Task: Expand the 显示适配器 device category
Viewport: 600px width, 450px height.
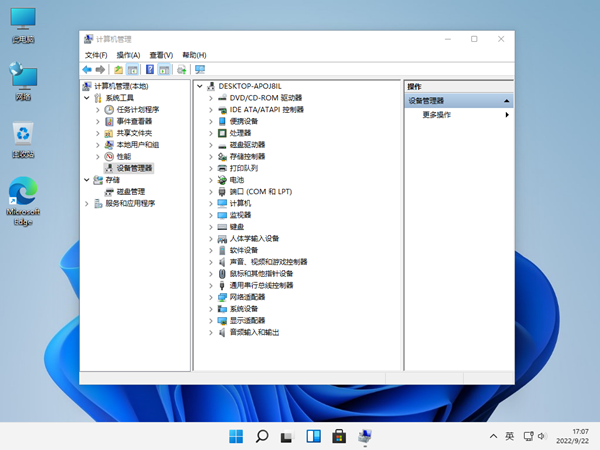Action: pos(211,321)
